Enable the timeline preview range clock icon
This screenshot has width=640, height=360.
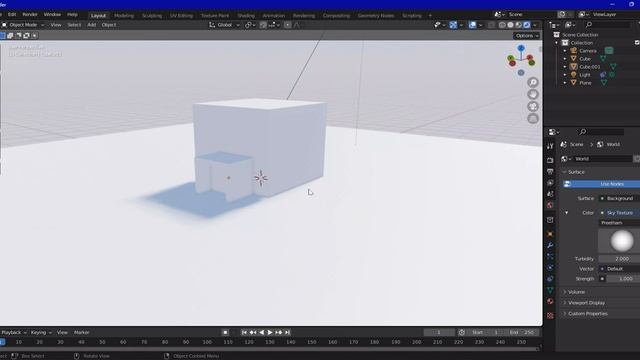(x=462, y=332)
